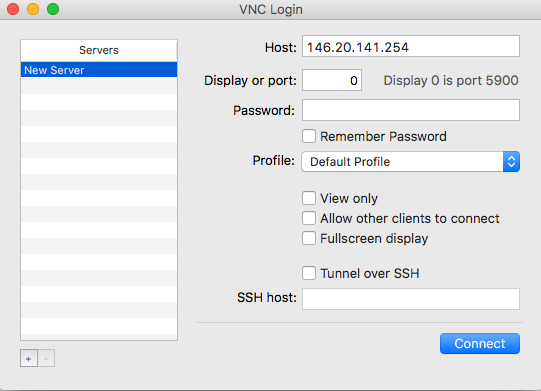541x391 pixels.
Task: Add a new server with plus button
Action: tap(29, 359)
